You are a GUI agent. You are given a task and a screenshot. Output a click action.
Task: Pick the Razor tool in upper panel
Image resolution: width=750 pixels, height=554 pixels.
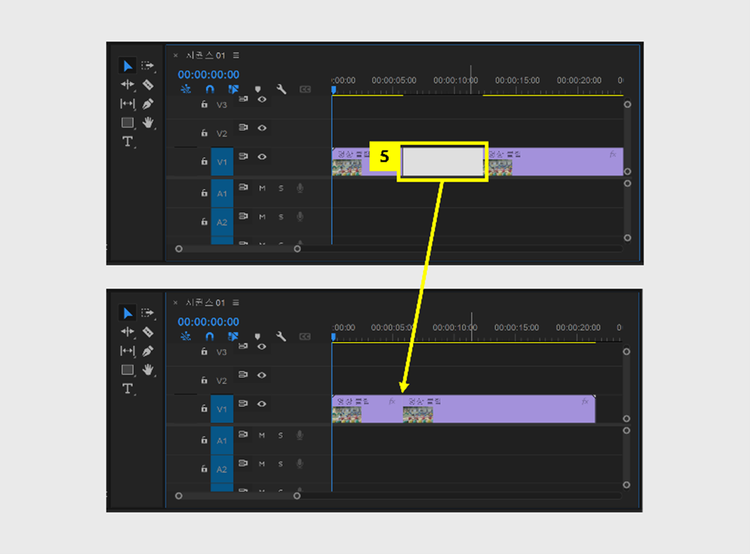(x=148, y=85)
